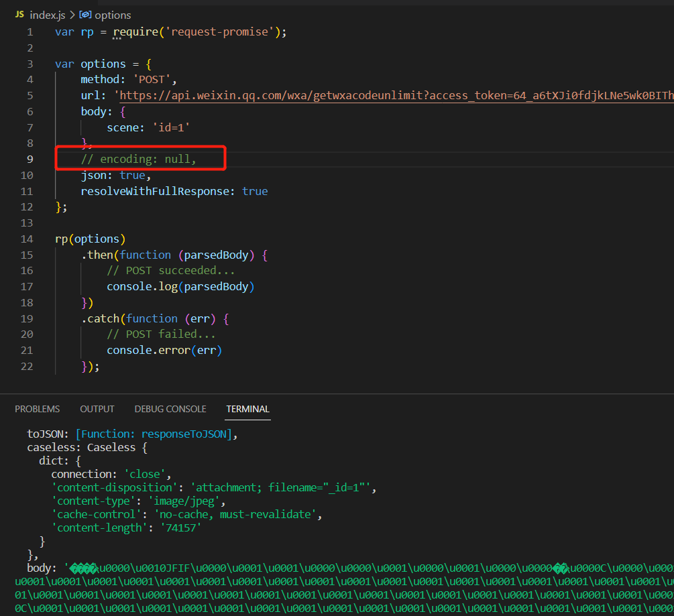Click the breadcrumb chevron separator

pos(72,15)
